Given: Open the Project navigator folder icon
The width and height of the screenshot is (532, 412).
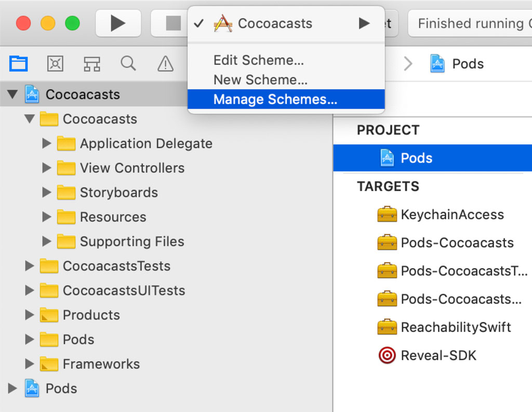Looking at the screenshot, I should 18,63.
